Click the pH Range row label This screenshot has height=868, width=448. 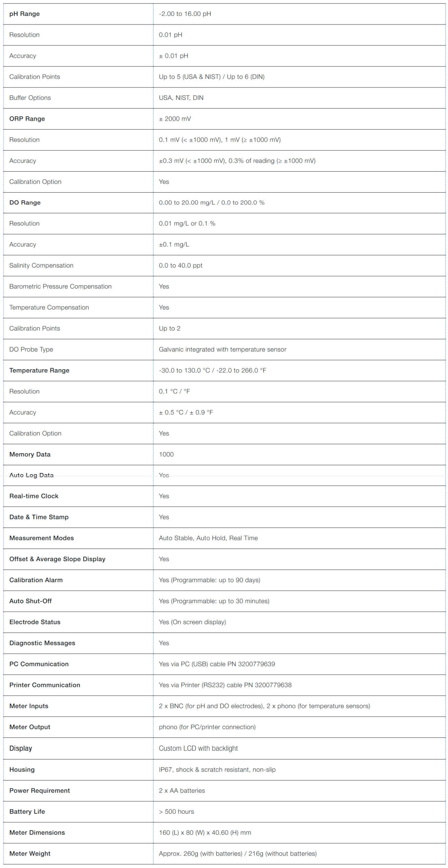click(24, 14)
